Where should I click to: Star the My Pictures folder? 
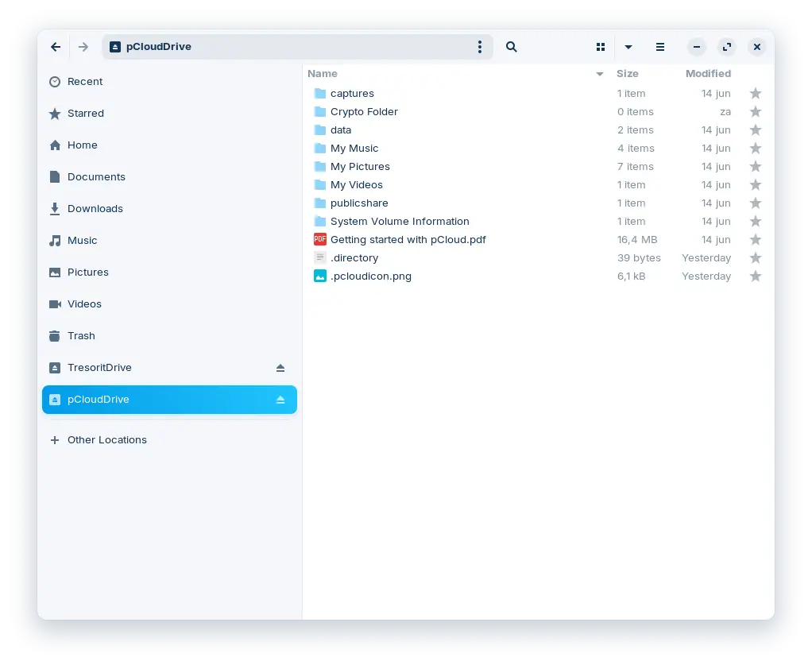756,166
